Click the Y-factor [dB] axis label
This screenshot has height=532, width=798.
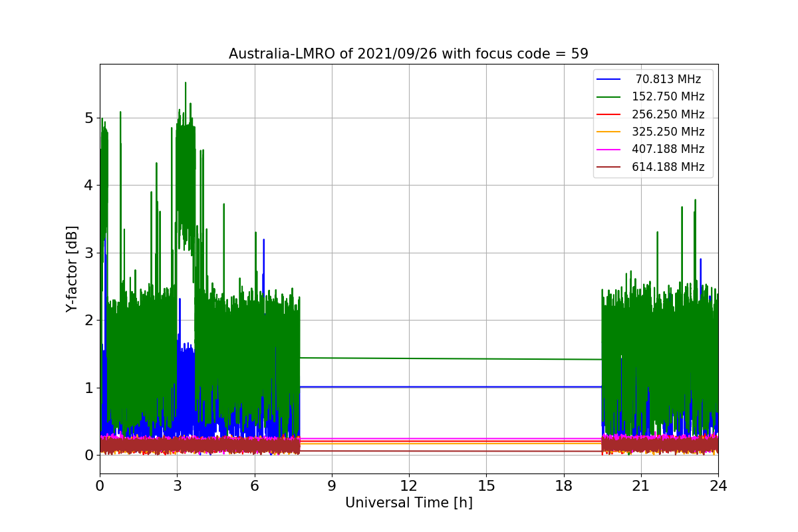tap(72, 269)
